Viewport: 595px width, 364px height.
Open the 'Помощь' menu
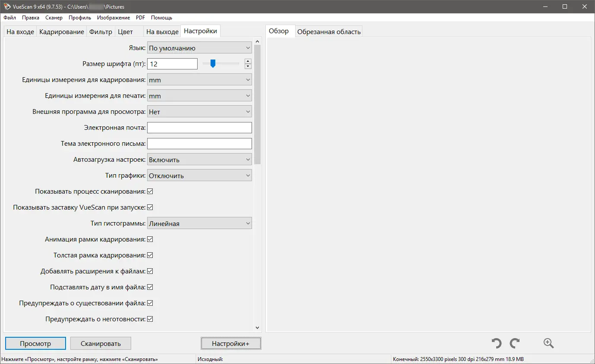click(x=161, y=18)
